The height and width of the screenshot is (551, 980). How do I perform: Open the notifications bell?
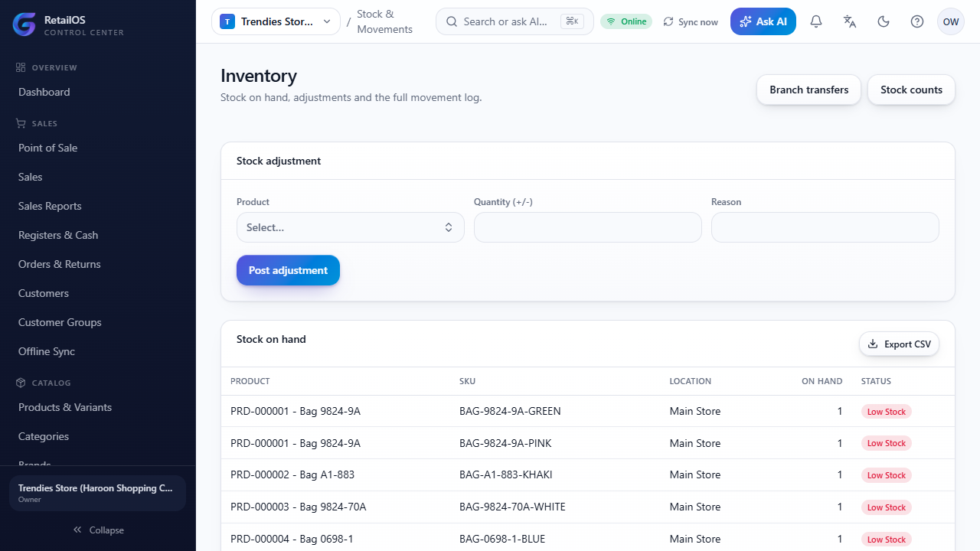816,21
